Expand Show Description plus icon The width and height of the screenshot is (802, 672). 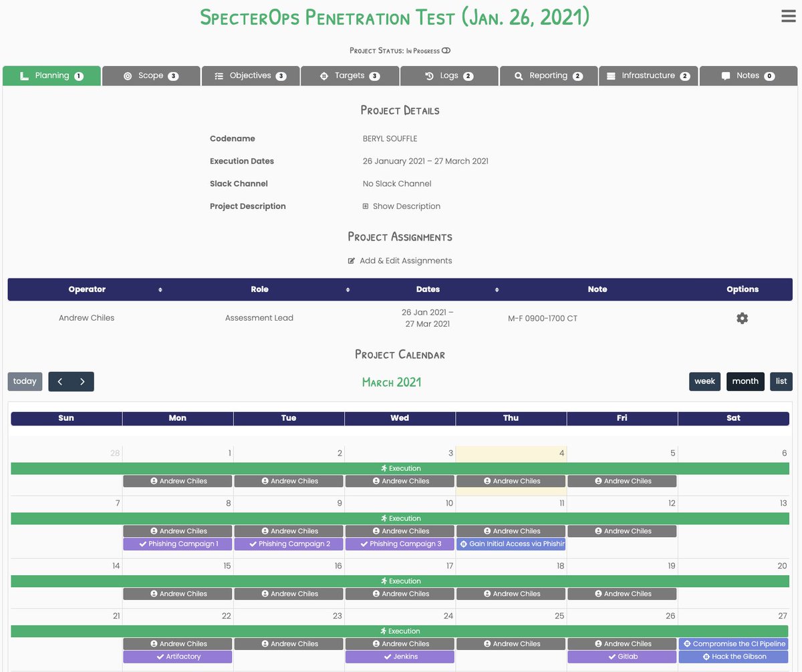pyautogui.click(x=366, y=206)
